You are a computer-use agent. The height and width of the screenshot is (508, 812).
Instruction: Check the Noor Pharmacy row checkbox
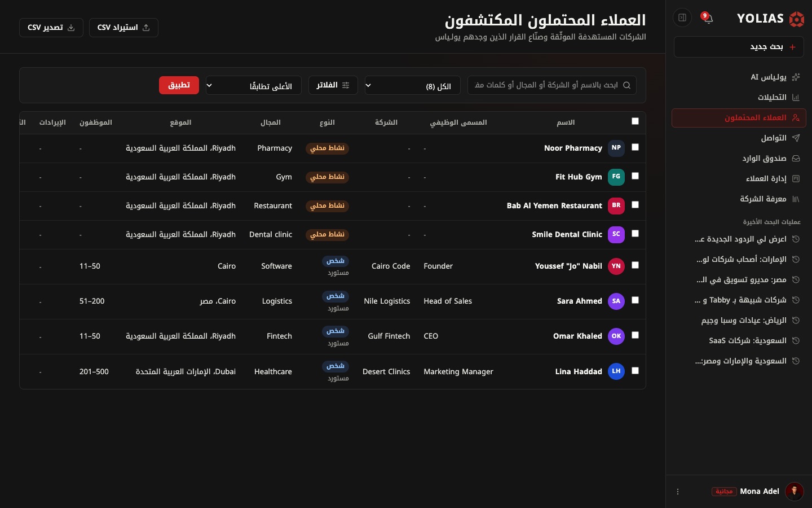pos(635,147)
